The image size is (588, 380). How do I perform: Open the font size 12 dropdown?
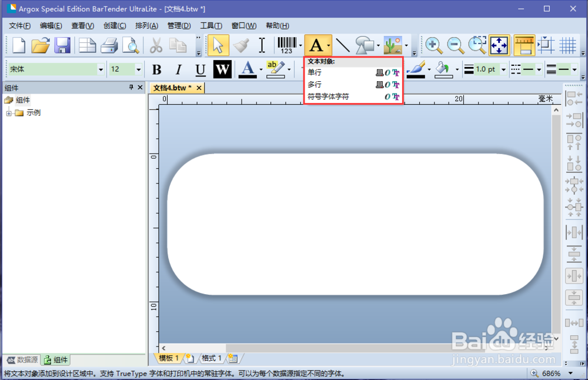[138, 69]
